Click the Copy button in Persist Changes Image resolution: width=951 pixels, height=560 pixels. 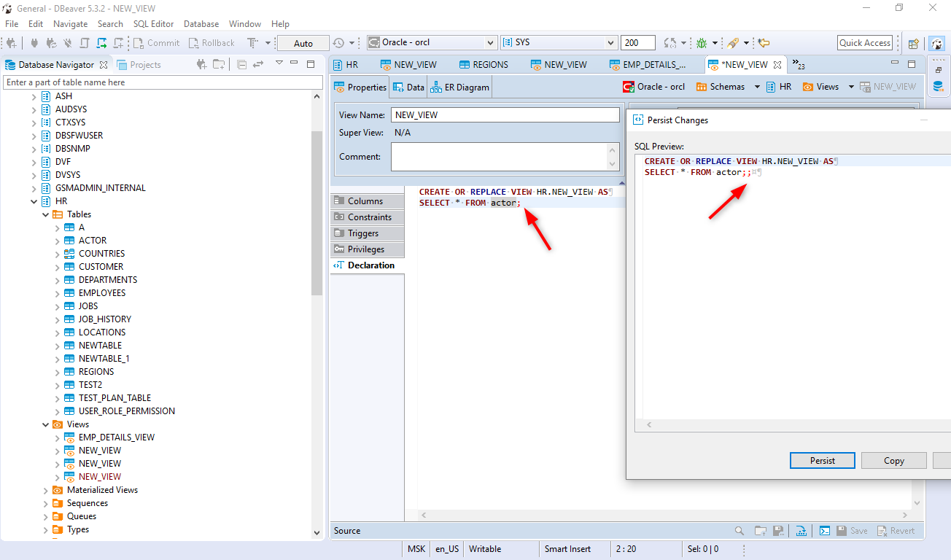point(893,460)
